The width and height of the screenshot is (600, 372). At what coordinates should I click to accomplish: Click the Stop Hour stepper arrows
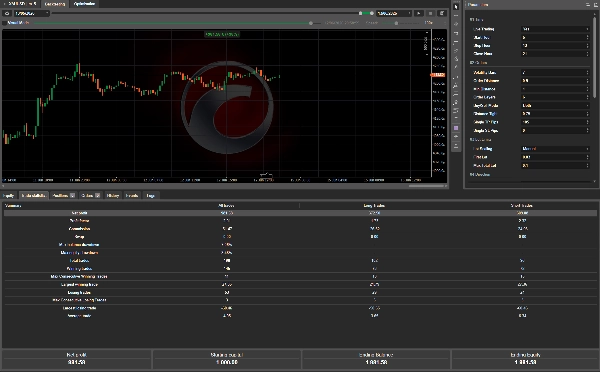[587, 46]
